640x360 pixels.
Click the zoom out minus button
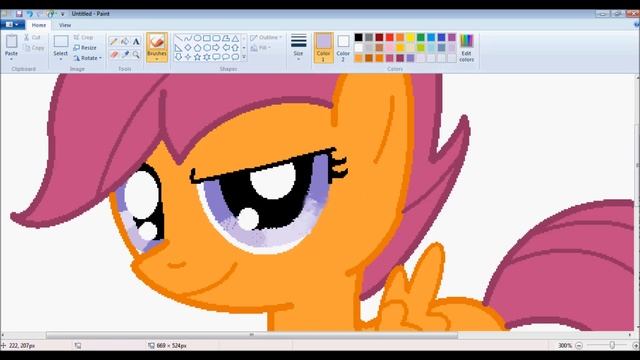(579, 346)
